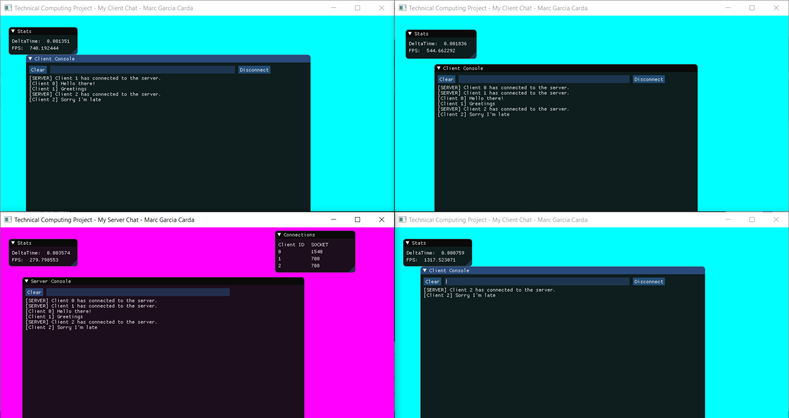Click the title bar app icon of the FPS 740 client window

click(8, 8)
